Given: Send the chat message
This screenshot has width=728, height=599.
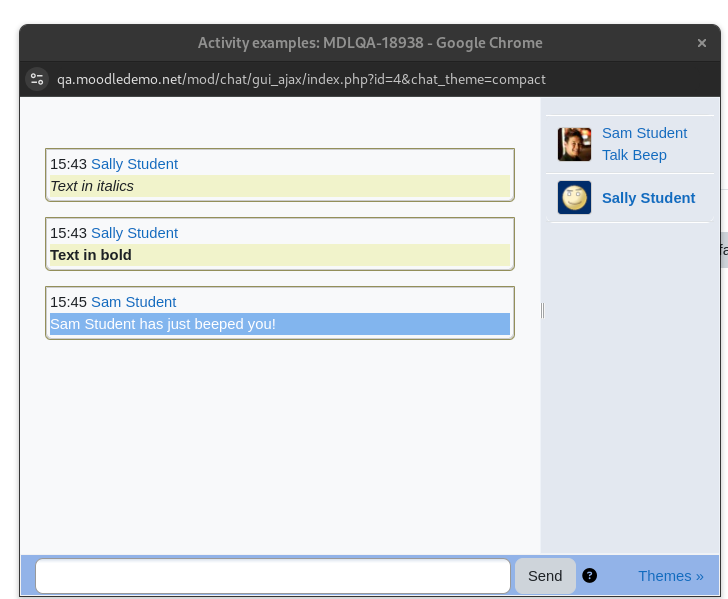Looking at the screenshot, I should [545, 576].
